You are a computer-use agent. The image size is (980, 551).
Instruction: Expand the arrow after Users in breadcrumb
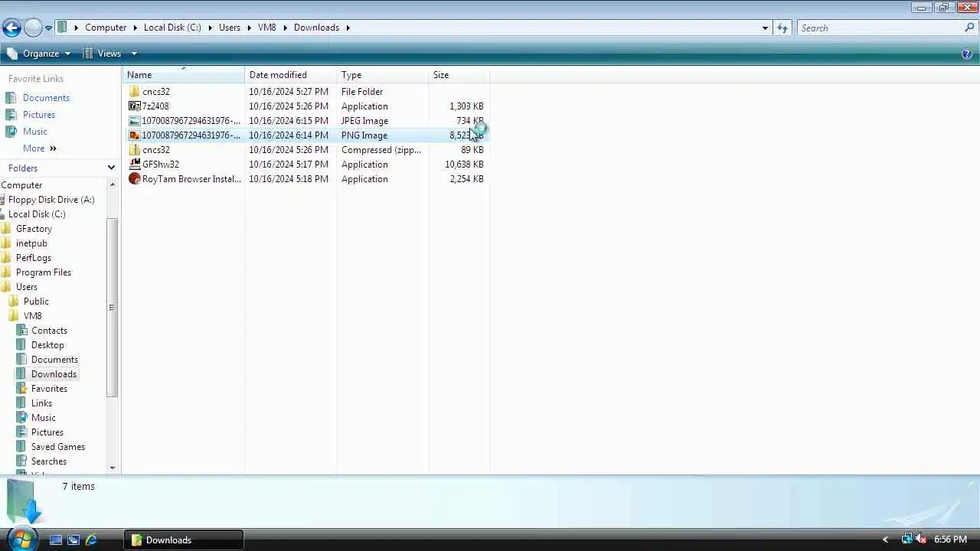(x=248, y=28)
